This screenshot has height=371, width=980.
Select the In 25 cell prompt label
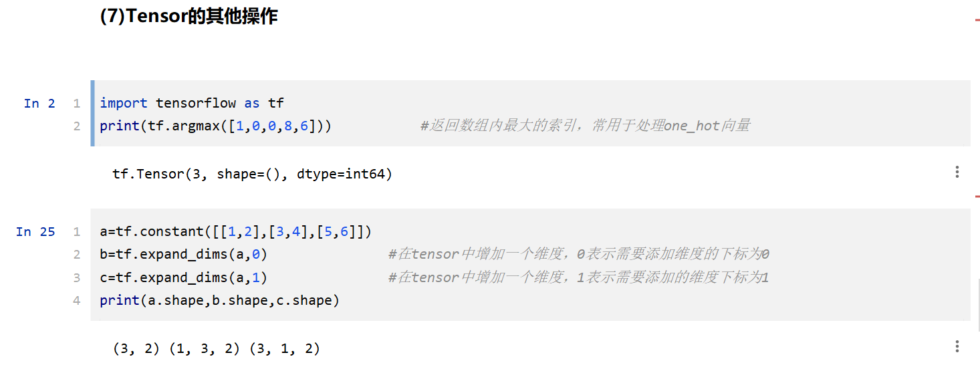pos(35,232)
